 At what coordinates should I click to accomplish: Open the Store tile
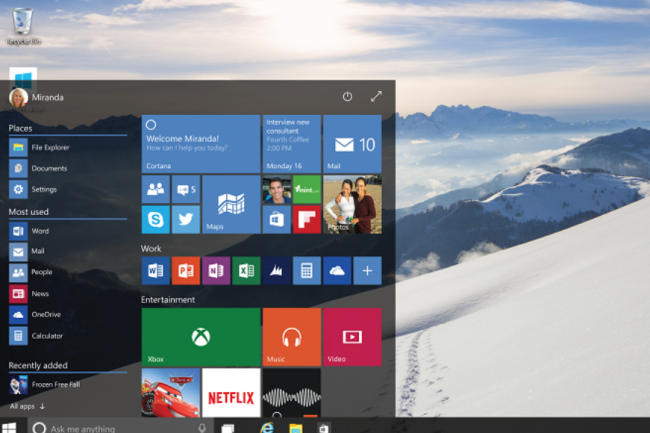pos(277,220)
